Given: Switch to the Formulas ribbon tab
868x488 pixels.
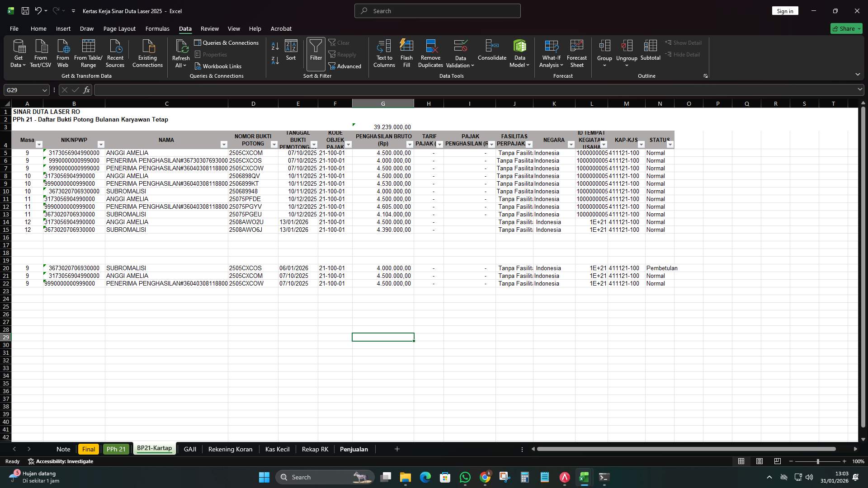Looking at the screenshot, I should [157, 28].
